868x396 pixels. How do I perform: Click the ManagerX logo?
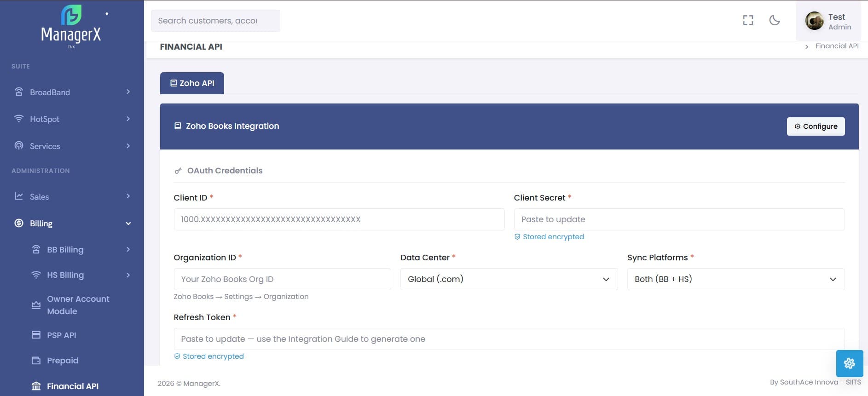tap(71, 26)
